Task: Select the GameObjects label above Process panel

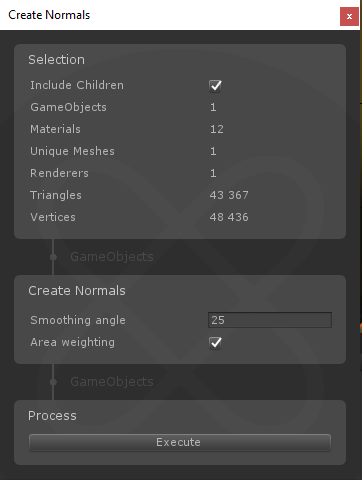Action: point(112,382)
